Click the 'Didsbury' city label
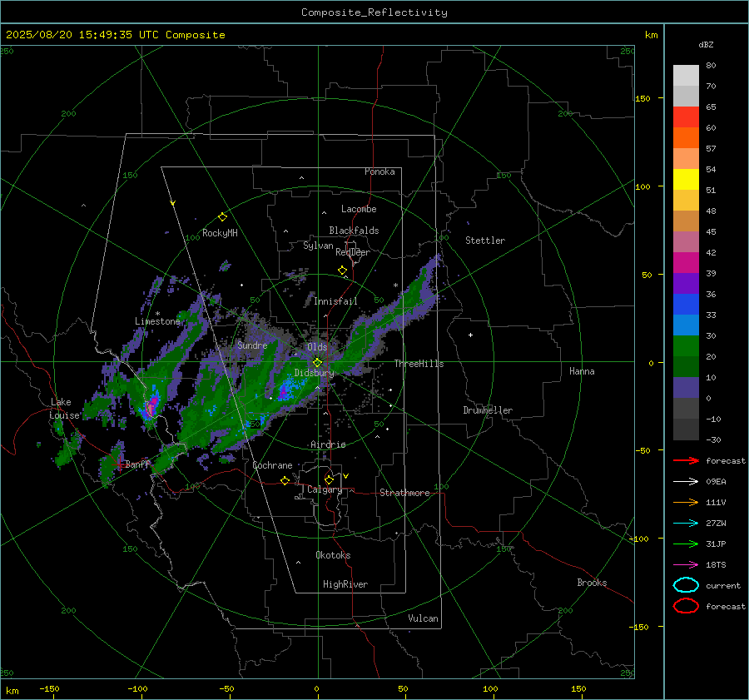This screenshot has height=700, width=749. [x=314, y=373]
